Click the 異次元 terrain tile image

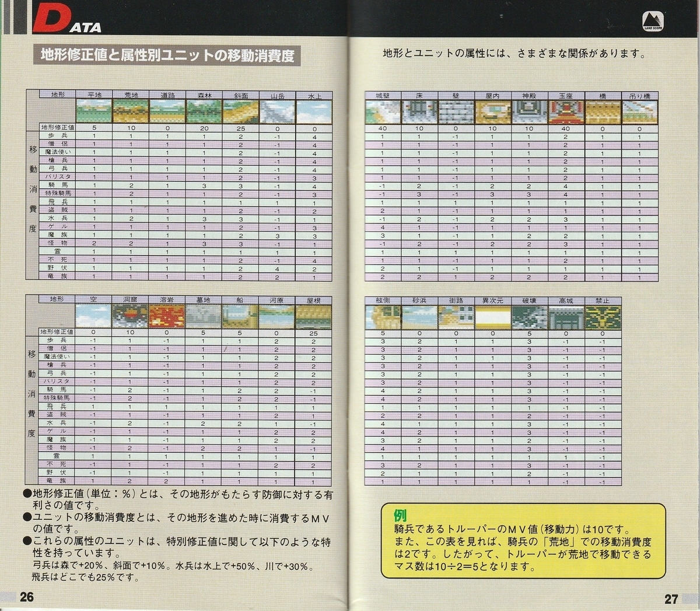[x=492, y=317]
